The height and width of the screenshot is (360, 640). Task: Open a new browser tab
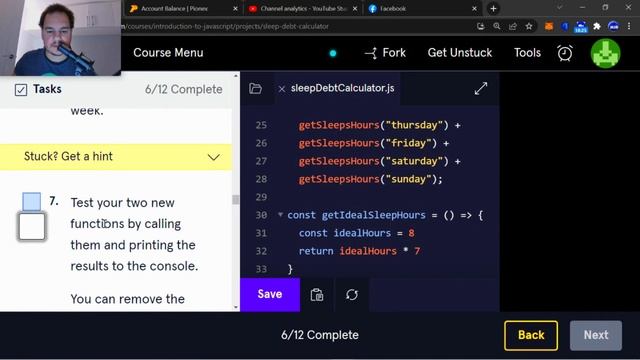pos(493,9)
